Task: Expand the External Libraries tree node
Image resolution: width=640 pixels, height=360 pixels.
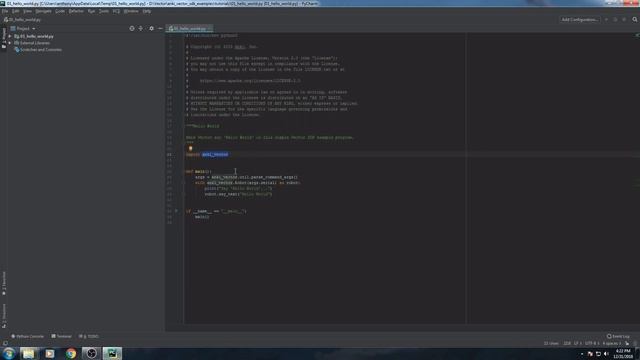Action: (x=10, y=43)
